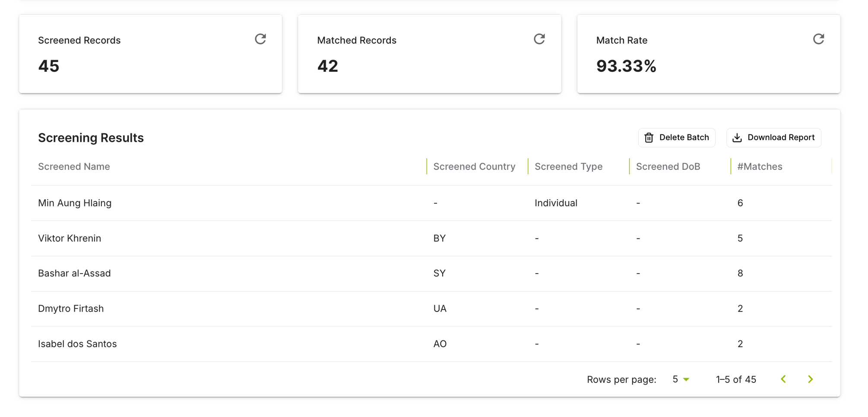The image size is (868, 417).
Task: Sort by Screened Type column
Action: [x=568, y=167]
